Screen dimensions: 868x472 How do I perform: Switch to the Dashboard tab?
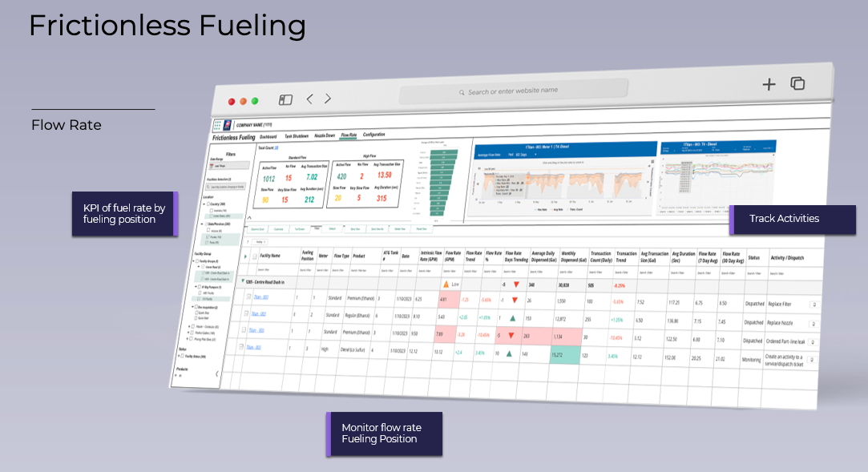coord(268,136)
